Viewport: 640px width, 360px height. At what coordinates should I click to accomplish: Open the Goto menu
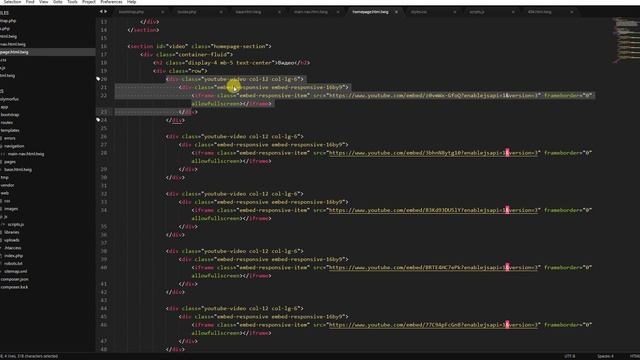58,2
